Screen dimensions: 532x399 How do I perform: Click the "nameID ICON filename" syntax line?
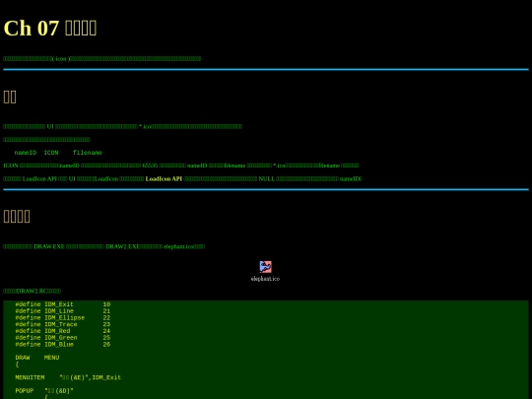point(58,153)
